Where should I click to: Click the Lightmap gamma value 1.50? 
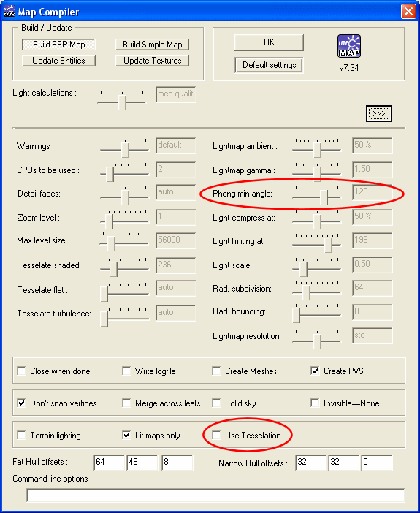pyautogui.click(x=373, y=170)
